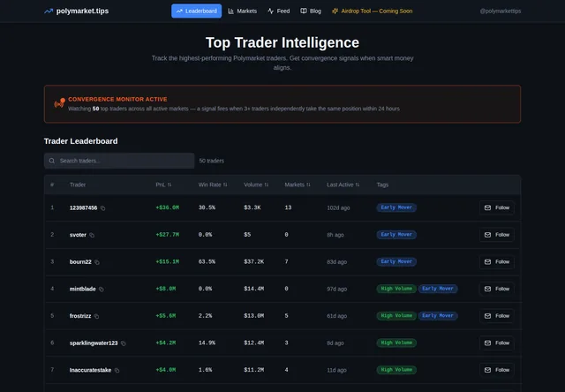Follow trader svoter

click(497, 235)
